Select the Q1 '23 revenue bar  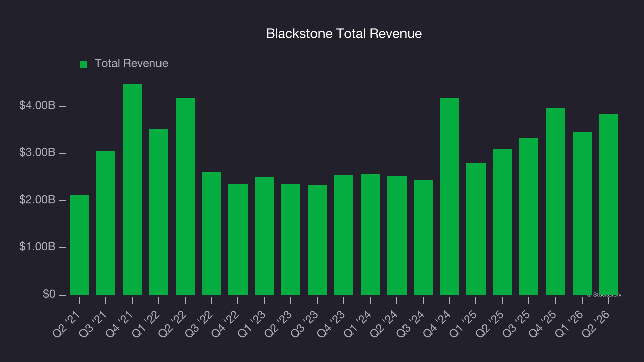(265, 236)
